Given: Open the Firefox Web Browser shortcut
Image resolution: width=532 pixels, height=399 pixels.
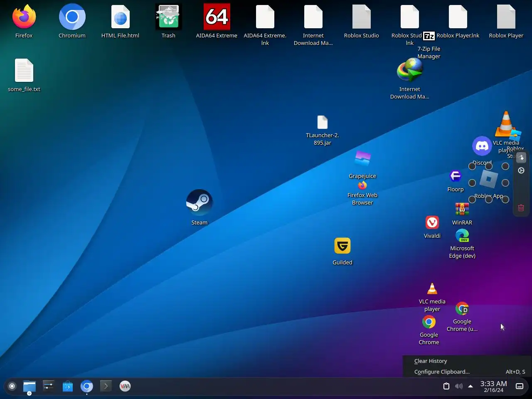Looking at the screenshot, I should pyautogui.click(x=362, y=185).
